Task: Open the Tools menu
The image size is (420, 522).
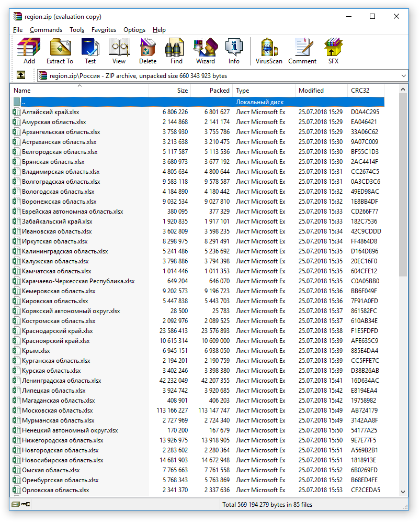Action: coord(77,30)
